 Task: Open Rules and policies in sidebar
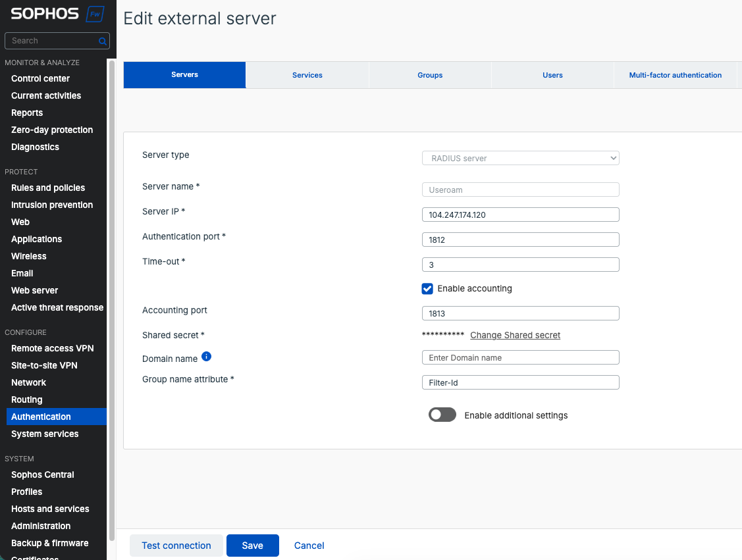[48, 188]
